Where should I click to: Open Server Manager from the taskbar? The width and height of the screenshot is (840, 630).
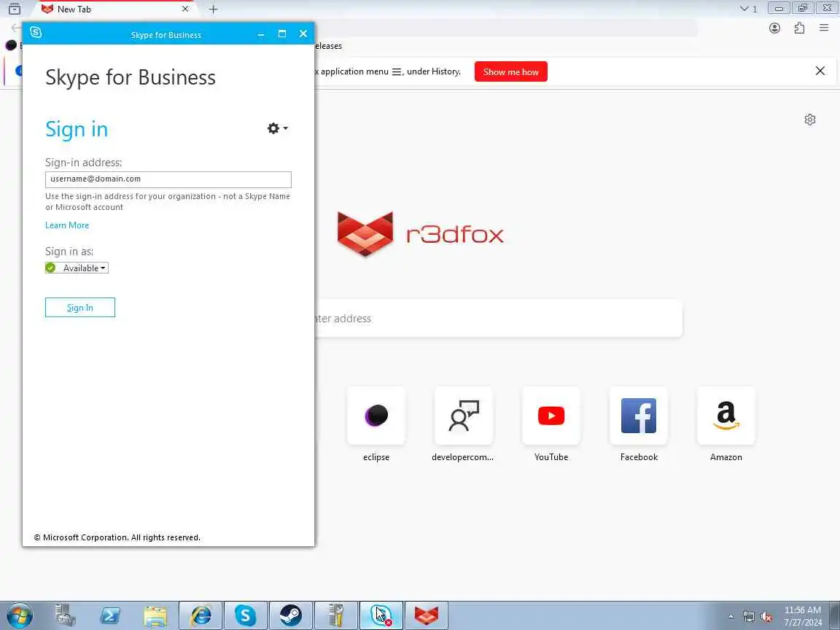click(x=66, y=615)
